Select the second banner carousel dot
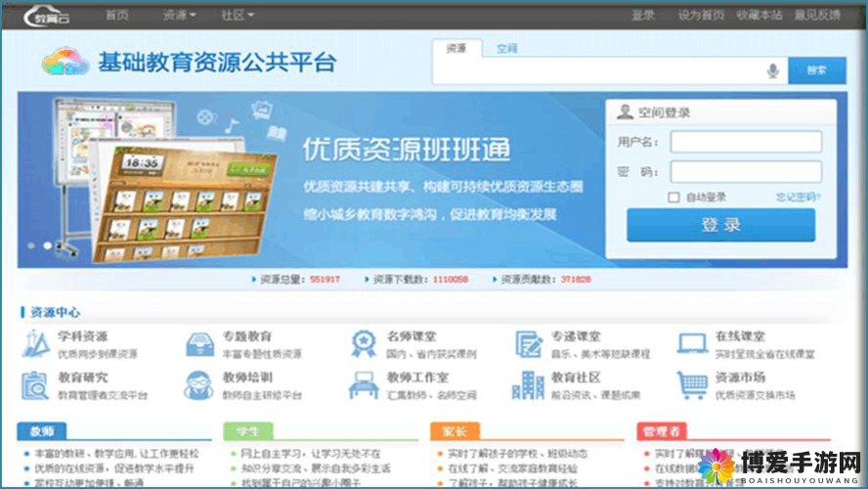Screen dimensions: 868x489 coord(48,245)
